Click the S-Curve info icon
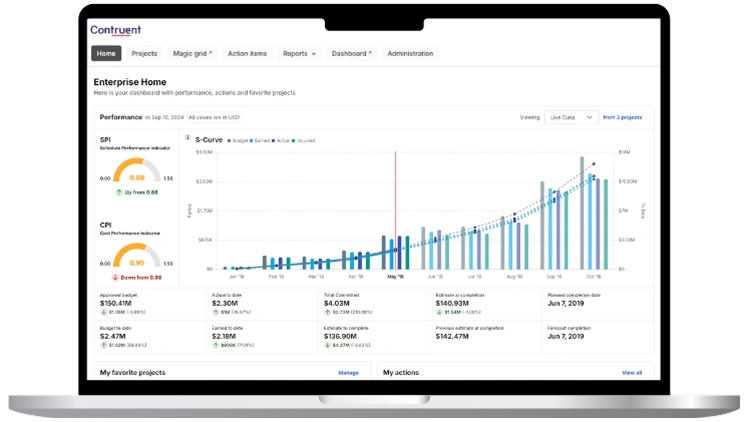The width and height of the screenshot is (749, 422). coord(188,139)
